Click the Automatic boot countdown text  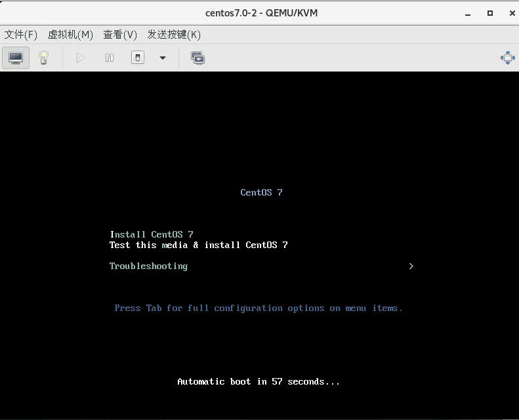[259, 381]
